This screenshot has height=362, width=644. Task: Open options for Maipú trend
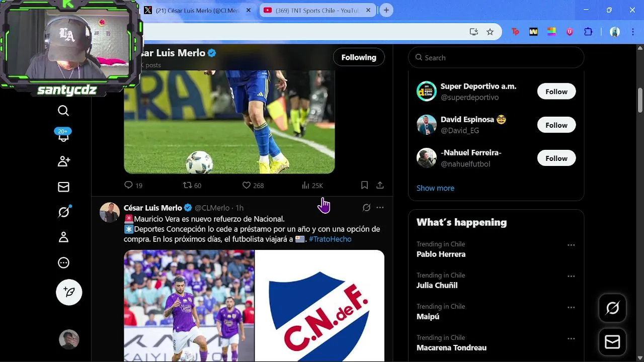pos(571,308)
